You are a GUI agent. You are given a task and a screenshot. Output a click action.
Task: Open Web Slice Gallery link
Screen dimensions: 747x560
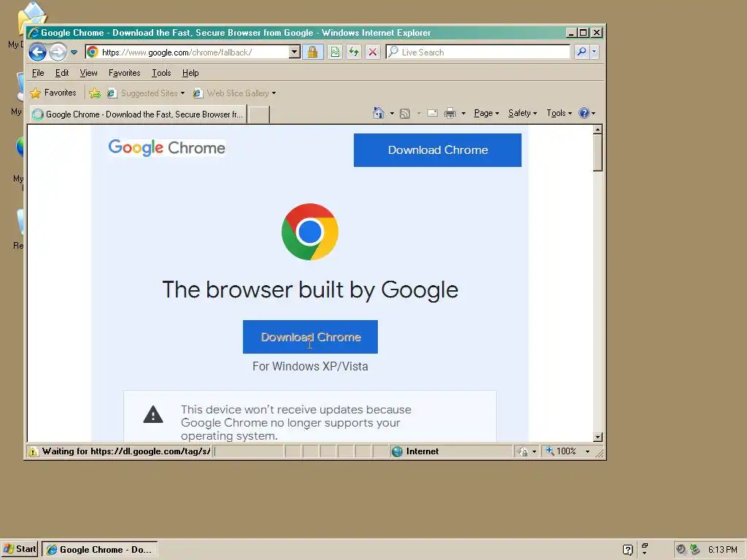click(x=234, y=93)
